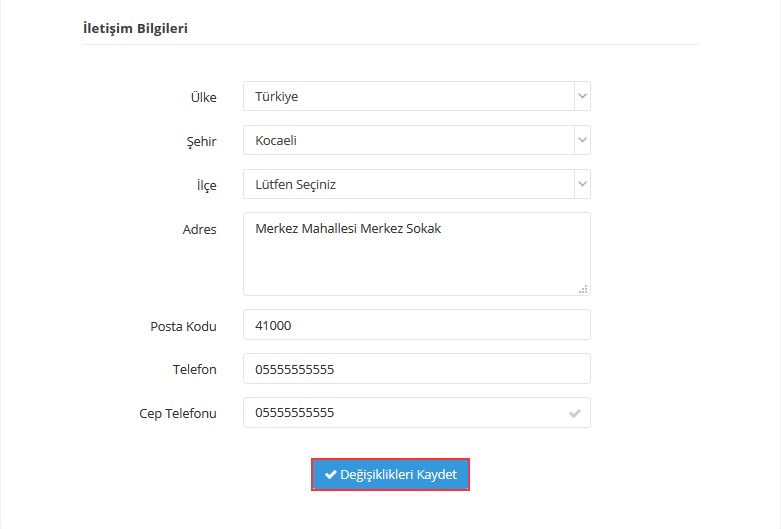Select the Telefon input field
The height and width of the screenshot is (529, 781).
coord(416,369)
